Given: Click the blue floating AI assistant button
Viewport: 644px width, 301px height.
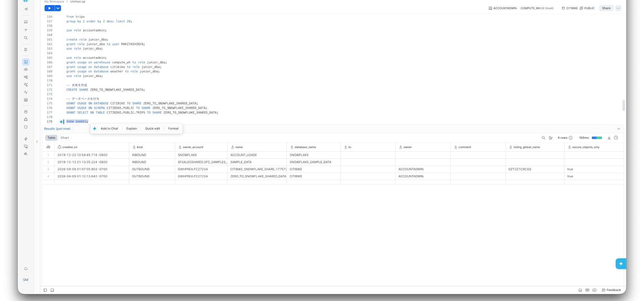Looking at the screenshot, I should tap(621, 264).
